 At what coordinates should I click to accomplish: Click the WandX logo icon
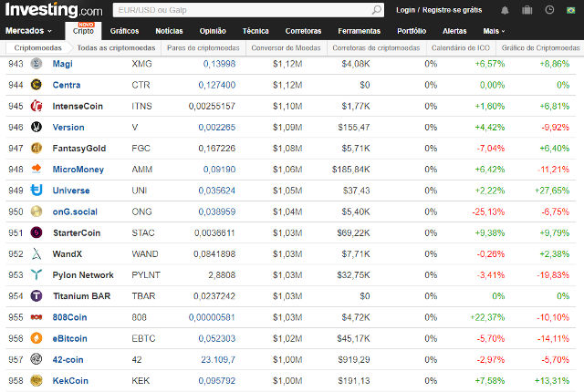point(36,254)
